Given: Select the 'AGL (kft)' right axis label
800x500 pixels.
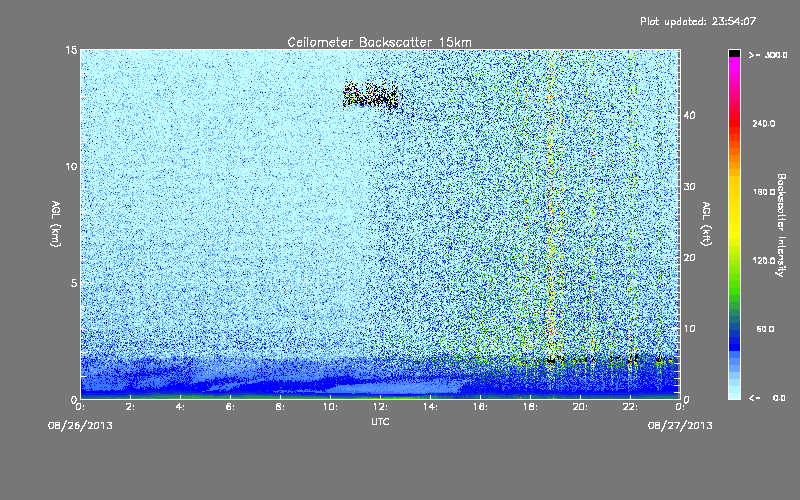Looking at the screenshot, I should 706,224.
